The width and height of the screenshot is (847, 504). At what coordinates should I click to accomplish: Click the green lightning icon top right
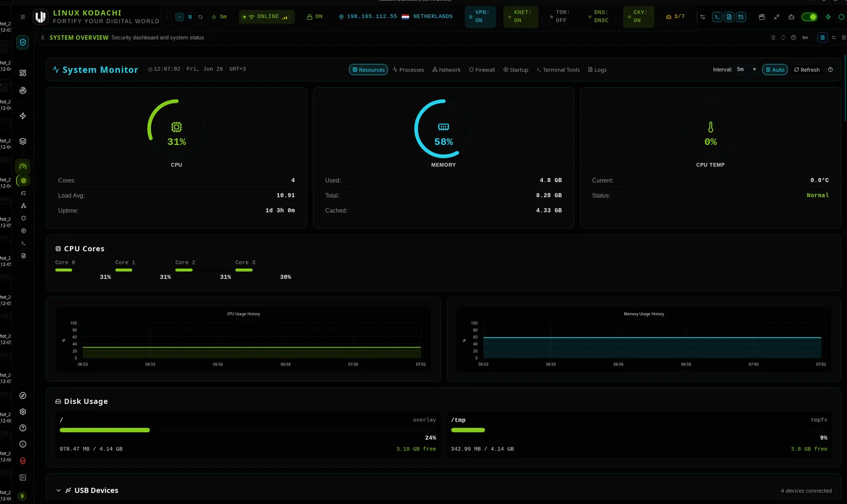[x=828, y=17]
